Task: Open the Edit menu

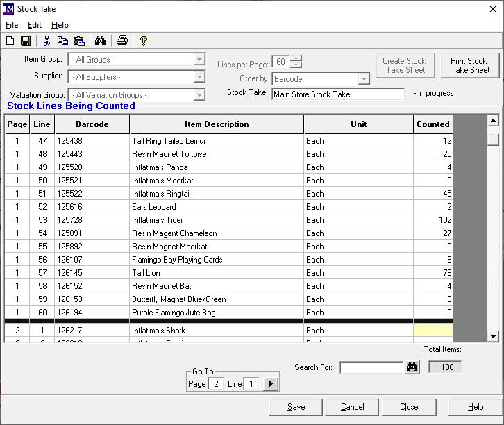Action: 35,25
